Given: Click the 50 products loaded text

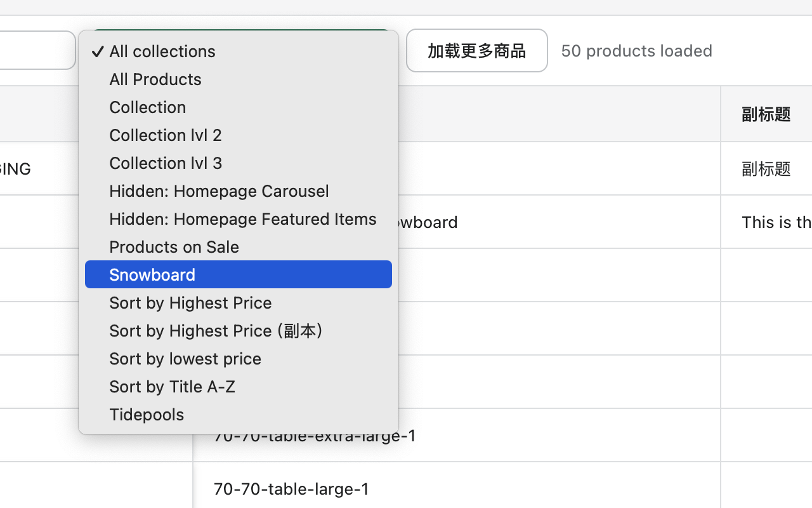Looking at the screenshot, I should click(x=636, y=51).
